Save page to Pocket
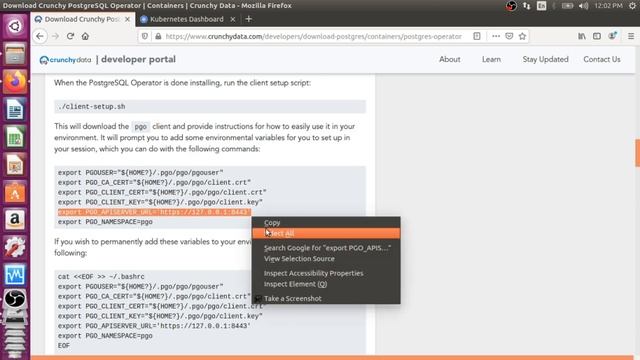640x360 pixels. point(509,36)
